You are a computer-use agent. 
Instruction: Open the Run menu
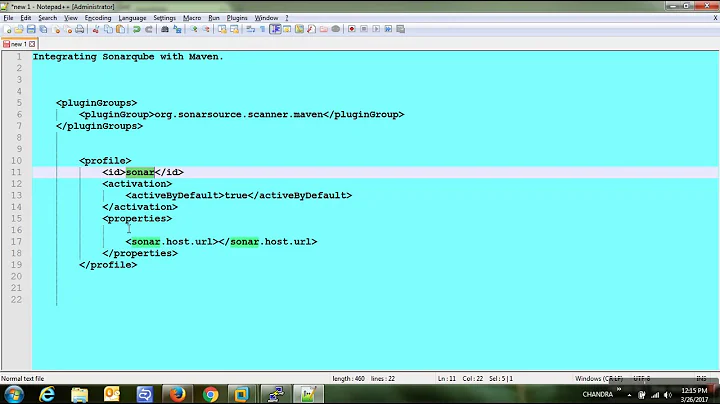click(214, 18)
